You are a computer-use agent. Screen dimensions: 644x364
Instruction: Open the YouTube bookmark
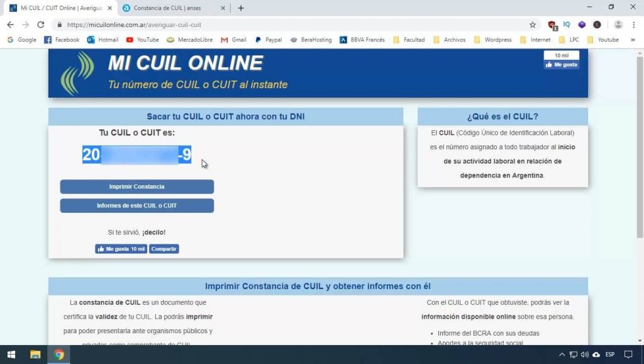pos(143,39)
